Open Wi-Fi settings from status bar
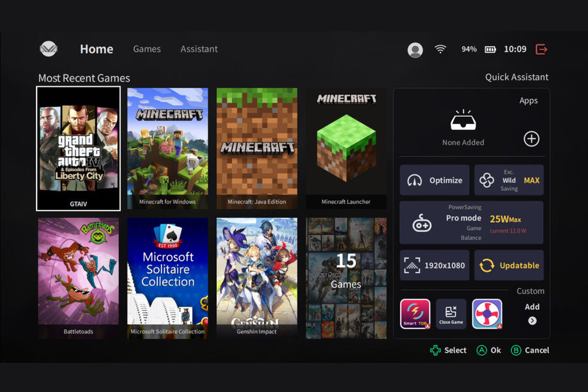Screen dimensions: 588x392 [x=441, y=49]
